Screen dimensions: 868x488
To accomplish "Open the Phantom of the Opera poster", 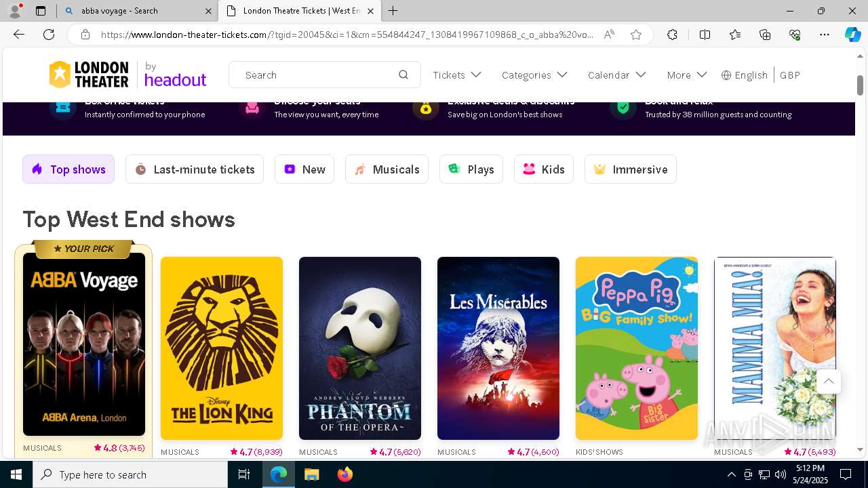I will 360,348.
